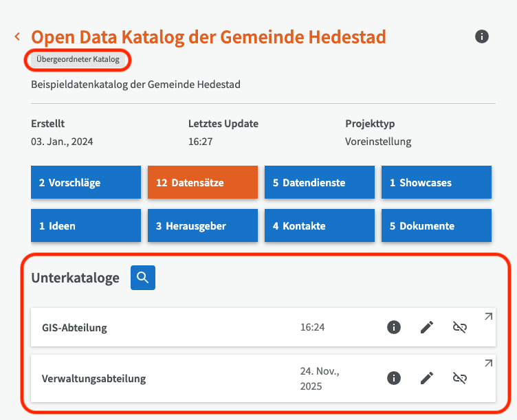
Task: Open the 1 Showcases tile
Action: tap(437, 182)
